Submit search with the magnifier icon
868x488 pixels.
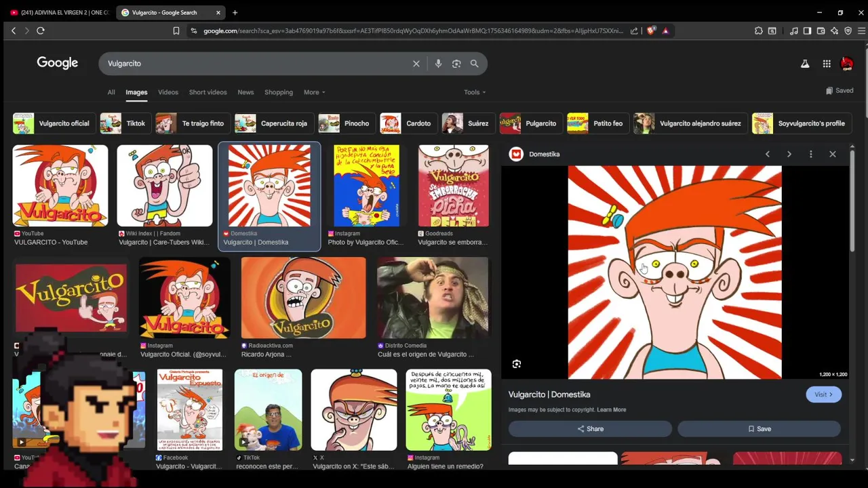point(474,64)
